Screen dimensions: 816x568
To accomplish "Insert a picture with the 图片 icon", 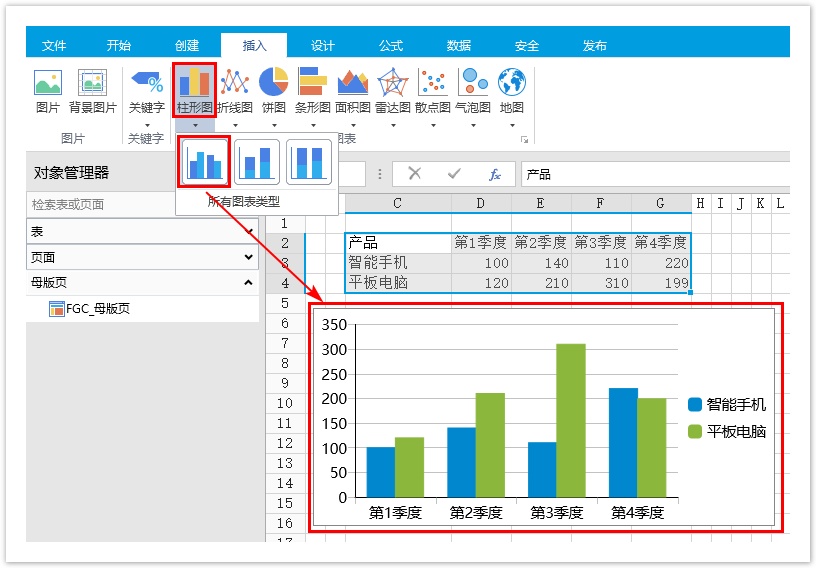I will (48, 82).
